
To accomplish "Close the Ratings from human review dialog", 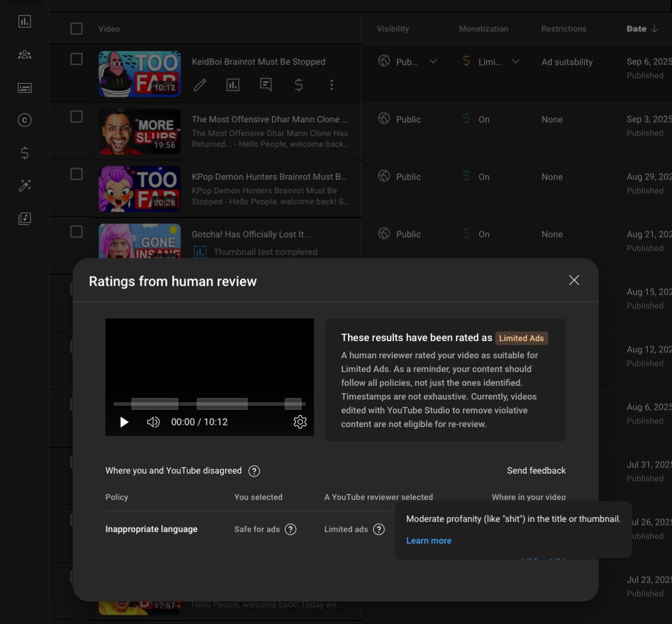I will coord(574,280).
